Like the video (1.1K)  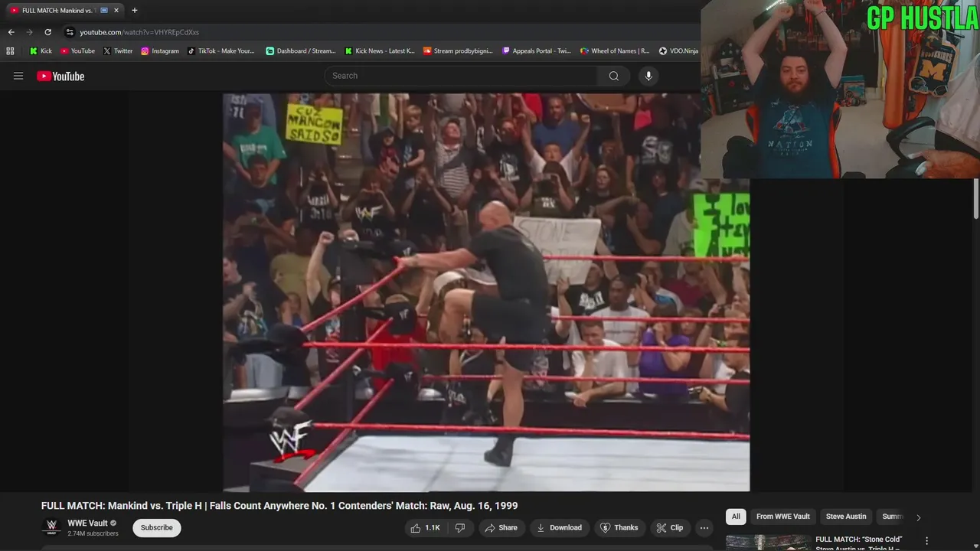point(426,527)
